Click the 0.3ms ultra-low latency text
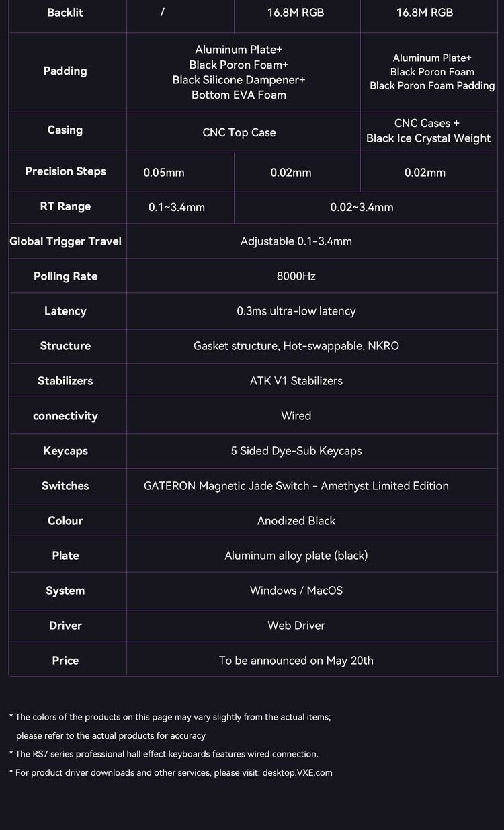 point(296,311)
